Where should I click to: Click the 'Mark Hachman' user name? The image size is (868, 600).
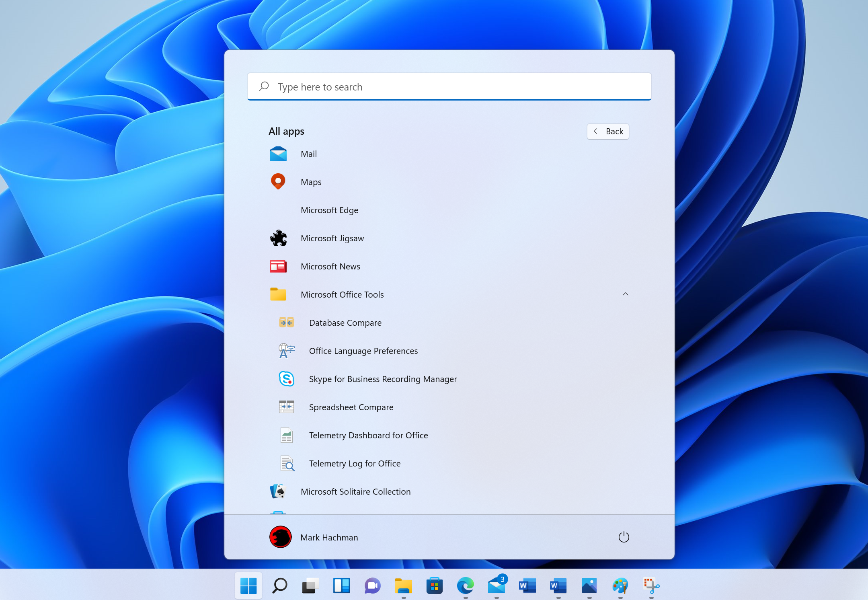pyautogui.click(x=329, y=538)
